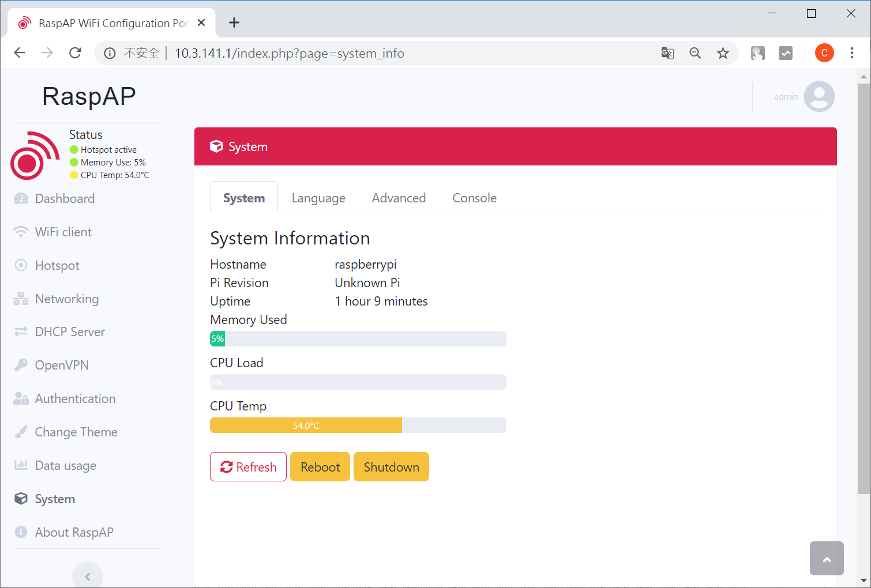The height and width of the screenshot is (588, 871).
Task: Open the Authentication user-lock icon
Action: (x=21, y=398)
